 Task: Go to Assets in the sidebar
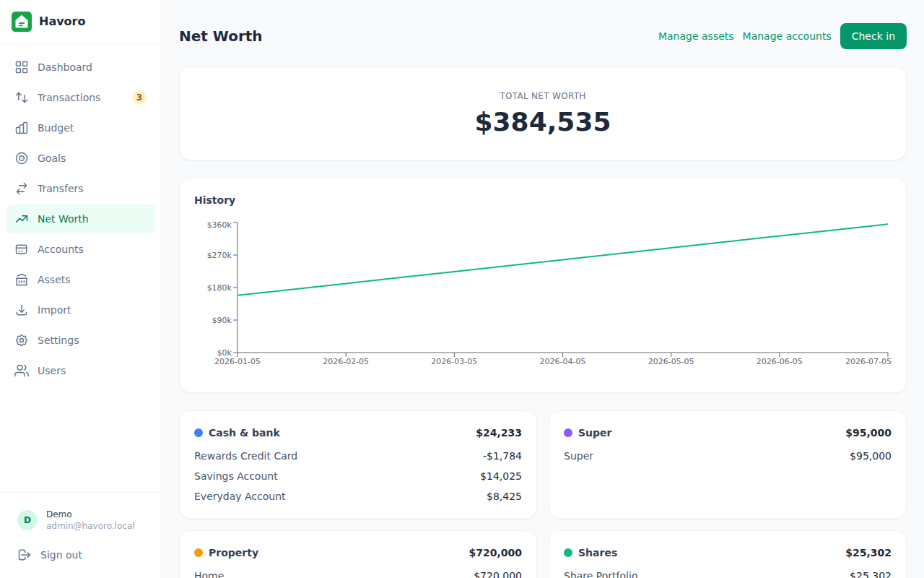point(80,280)
